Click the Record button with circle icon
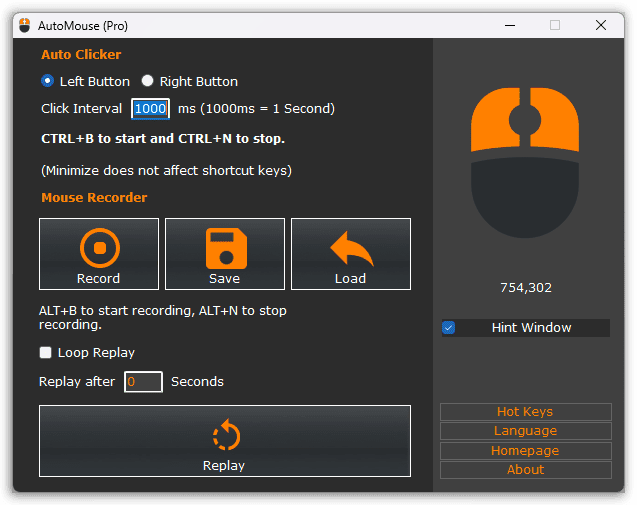The width and height of the screenshot is (637, 505). tap(99, 254)
